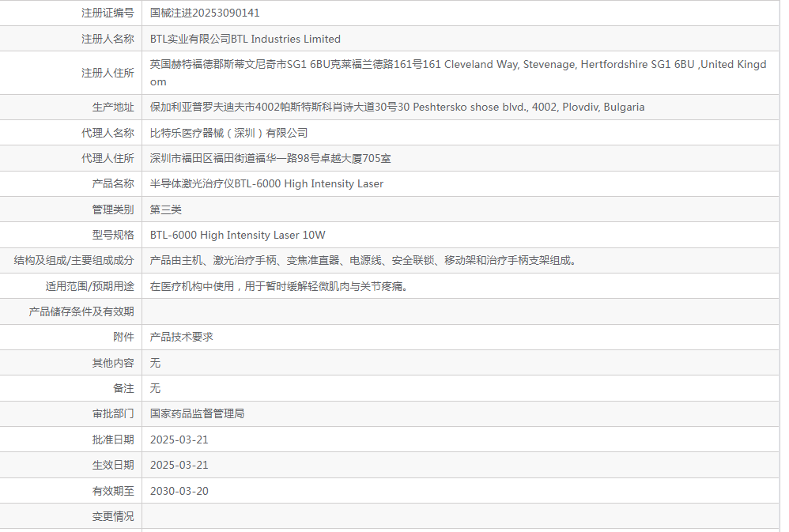Screen dimensions: 789x532
Task: Click the 注册人名称 label
Action: [108, 39]
